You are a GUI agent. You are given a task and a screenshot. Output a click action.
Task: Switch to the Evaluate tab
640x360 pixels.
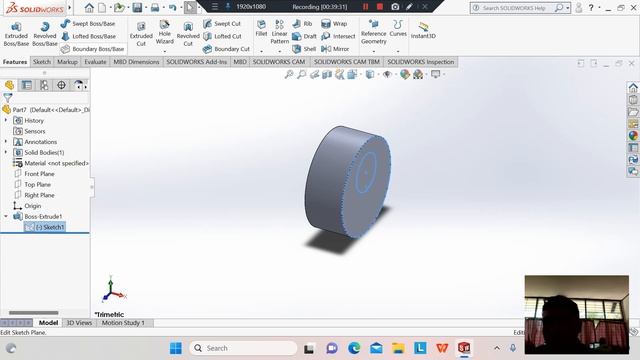(x=95, y=62)
